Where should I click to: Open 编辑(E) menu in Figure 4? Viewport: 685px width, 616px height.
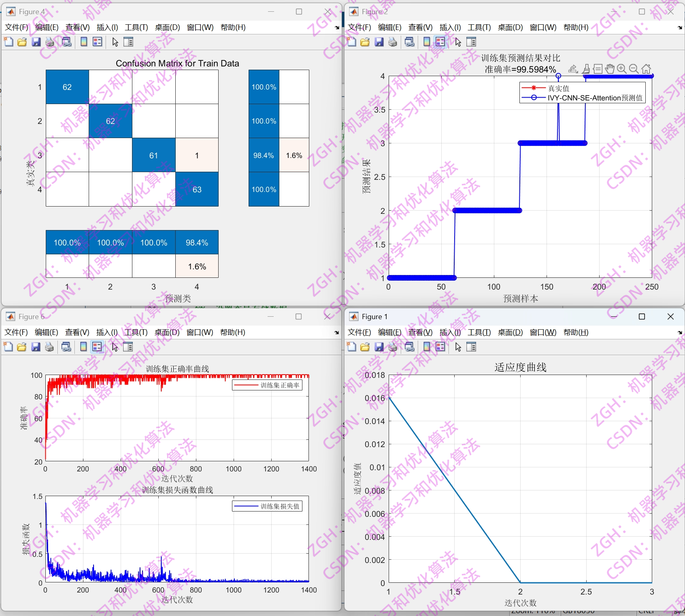(47, 27)
